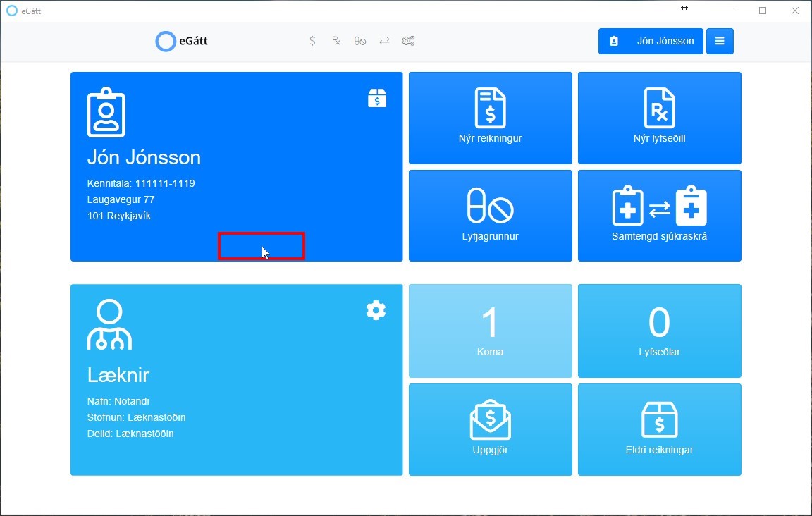812x516 pixels.
Task: Open the Rx prescription toolbar icon
Action: [336, 41]
